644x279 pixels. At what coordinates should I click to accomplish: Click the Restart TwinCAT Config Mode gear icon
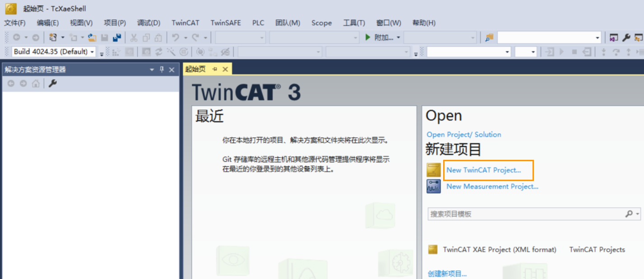pos(146,52)
